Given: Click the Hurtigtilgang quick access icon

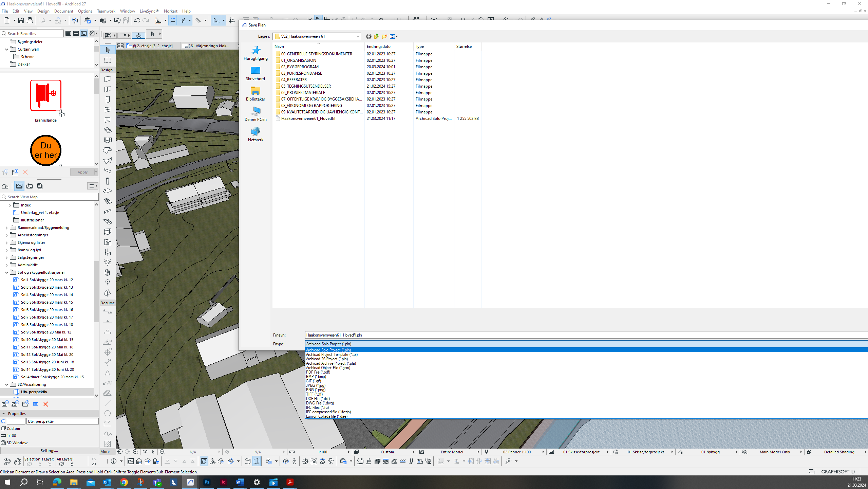Looking at the screenshot, I should (256, 53).
